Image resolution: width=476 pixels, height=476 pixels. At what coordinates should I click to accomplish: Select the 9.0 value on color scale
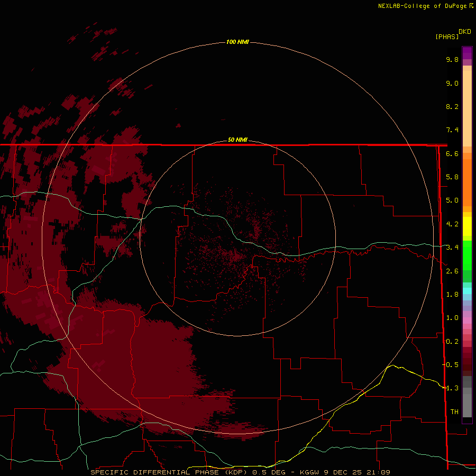tap(452, 83)
